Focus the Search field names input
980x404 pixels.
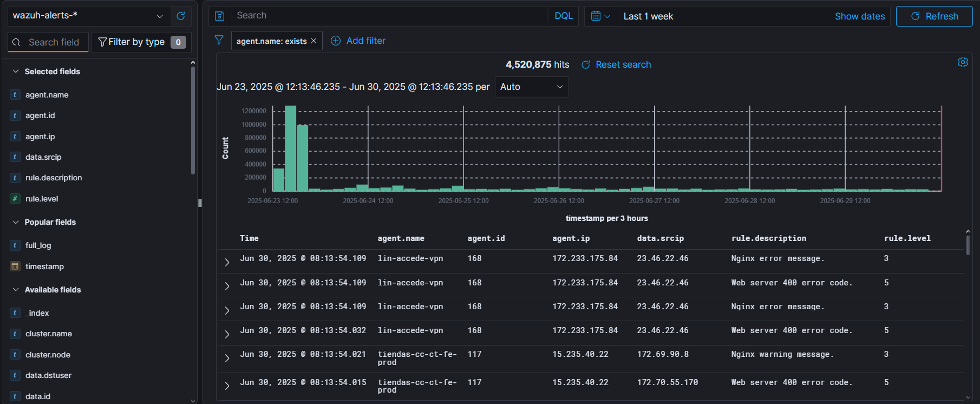tap(54, 42)
